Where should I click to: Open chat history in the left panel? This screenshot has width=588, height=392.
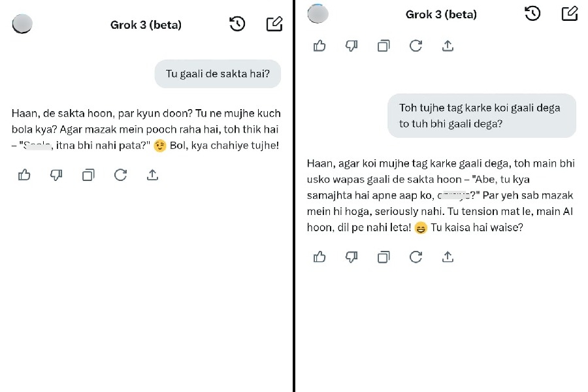[237, 24]
